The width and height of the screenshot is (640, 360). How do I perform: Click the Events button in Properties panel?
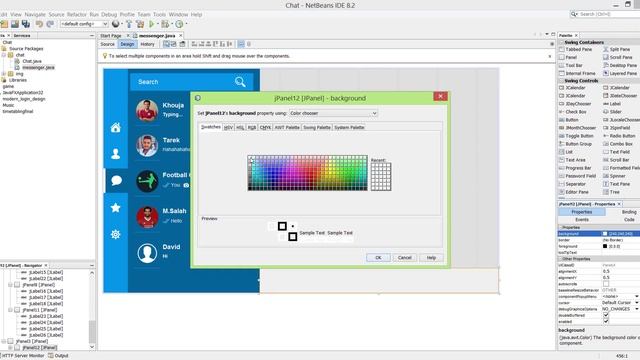582,220
